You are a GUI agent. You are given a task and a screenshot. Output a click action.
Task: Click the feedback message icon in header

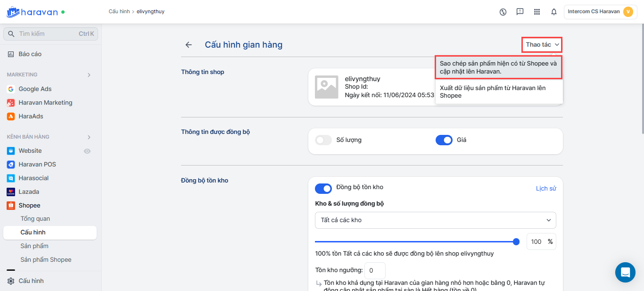tap(520, 12)
